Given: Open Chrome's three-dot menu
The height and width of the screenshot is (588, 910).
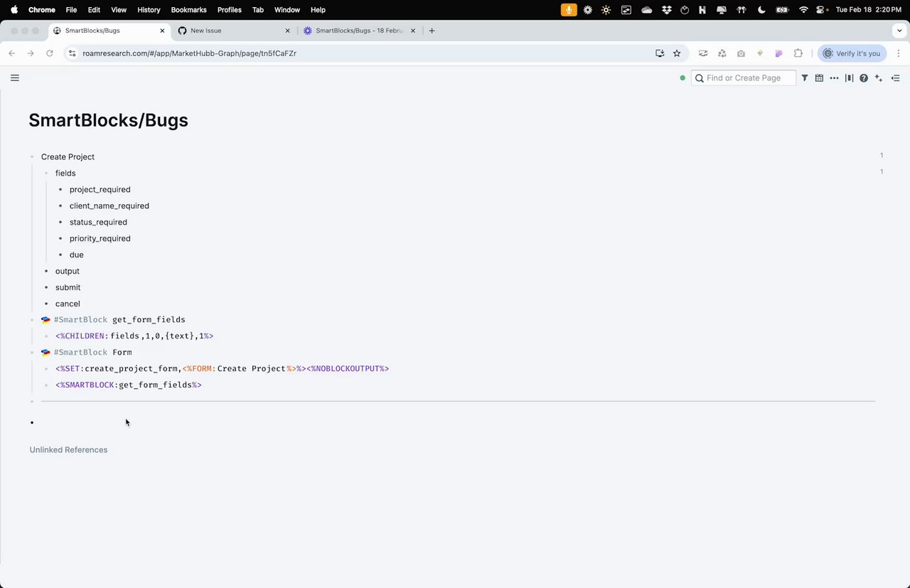Looking at the screenshot, I should 898,53.
